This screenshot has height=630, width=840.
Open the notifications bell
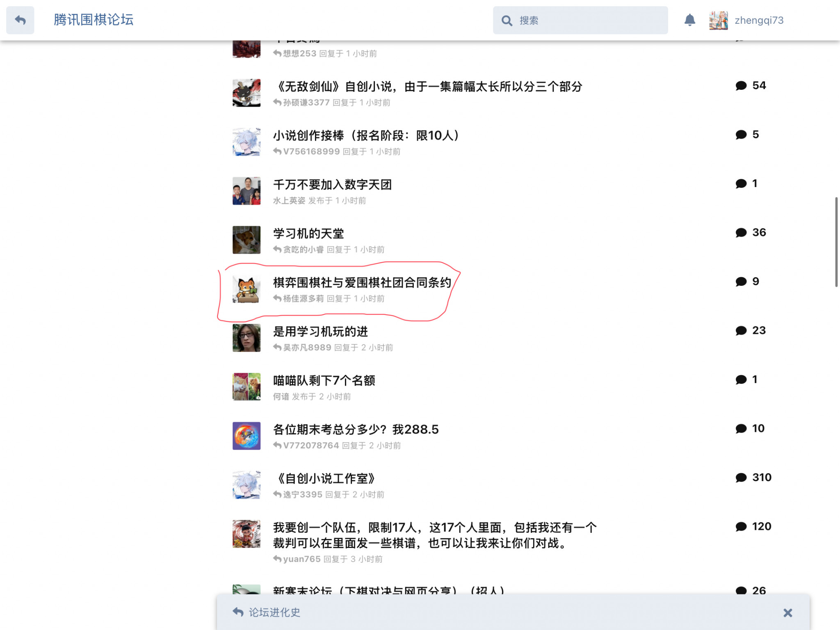690,20
